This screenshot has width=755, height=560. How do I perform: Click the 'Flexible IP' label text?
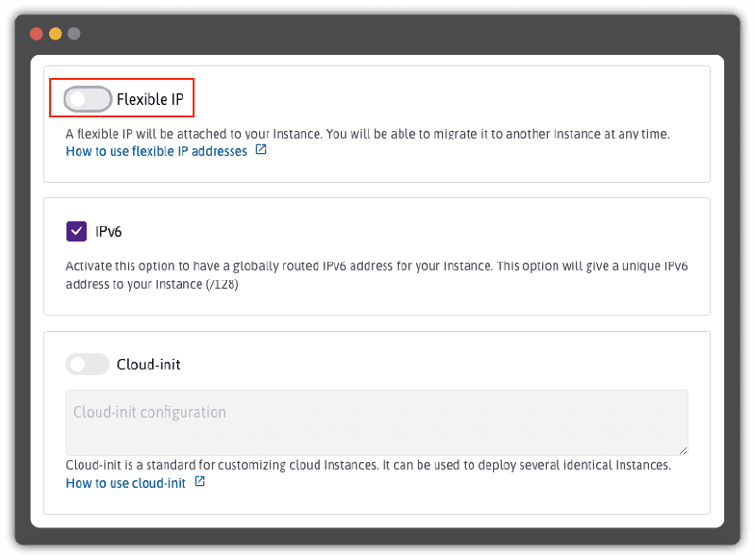click(x=149, y=98)
